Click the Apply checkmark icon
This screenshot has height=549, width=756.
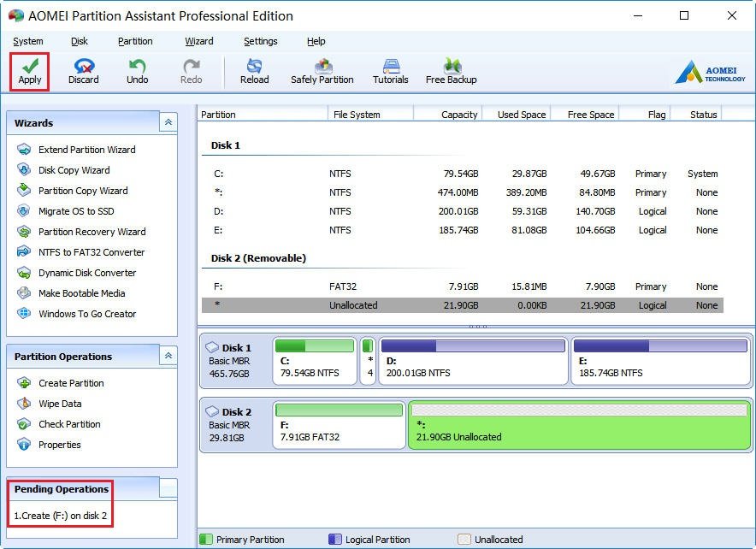pyautogui.click(x=30, y=65)
